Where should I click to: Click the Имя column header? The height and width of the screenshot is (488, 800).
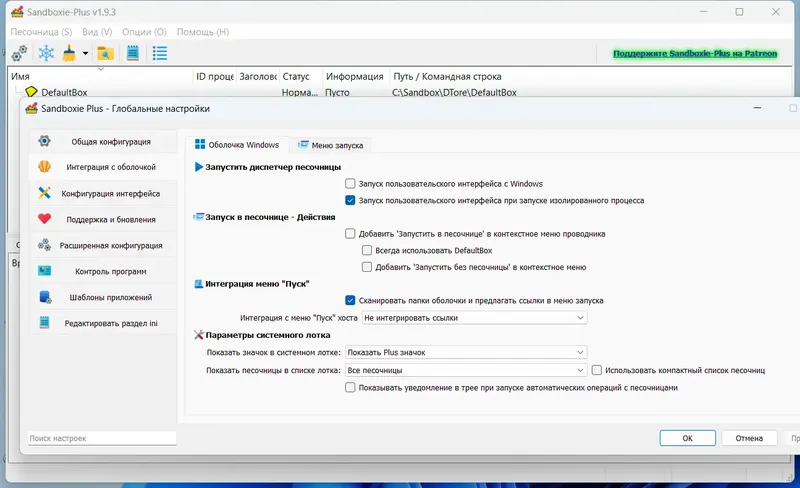point(101,76)
